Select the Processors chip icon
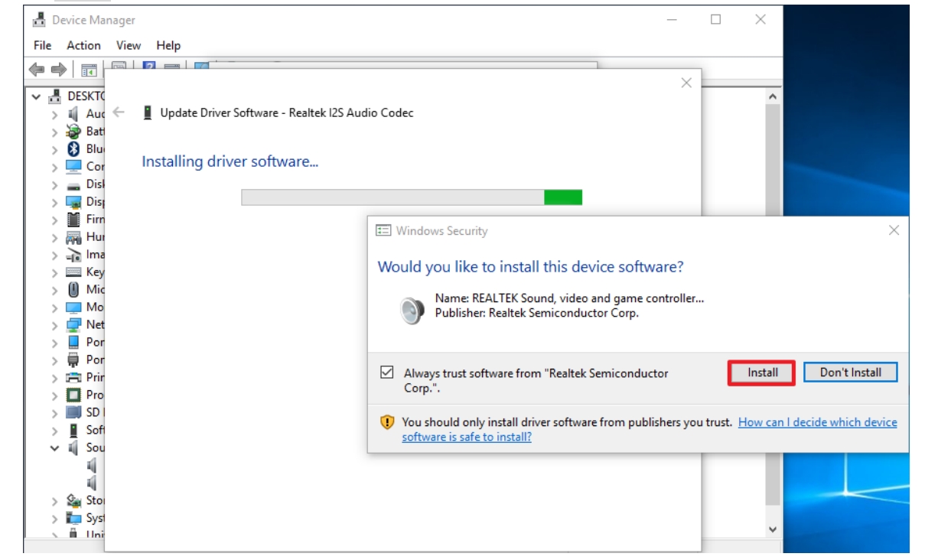This screenshot has width=938, height=560. tap(74, 395)
